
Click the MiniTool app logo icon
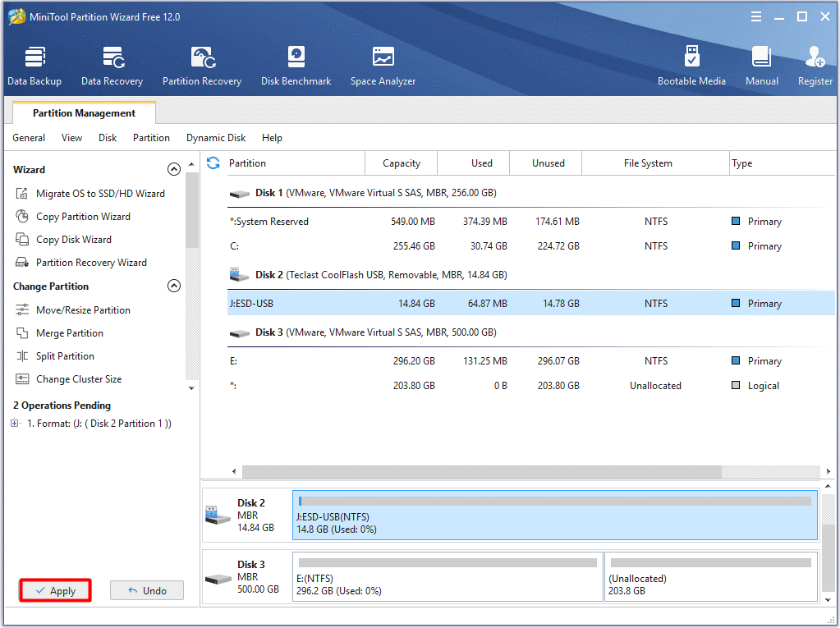click(x=16, y=16)
